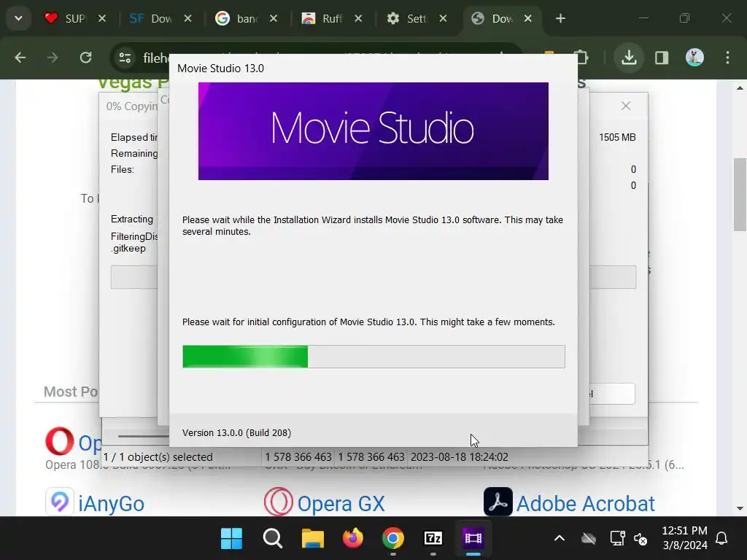Open Firefox from the taskbar

[x=353, y=538]
